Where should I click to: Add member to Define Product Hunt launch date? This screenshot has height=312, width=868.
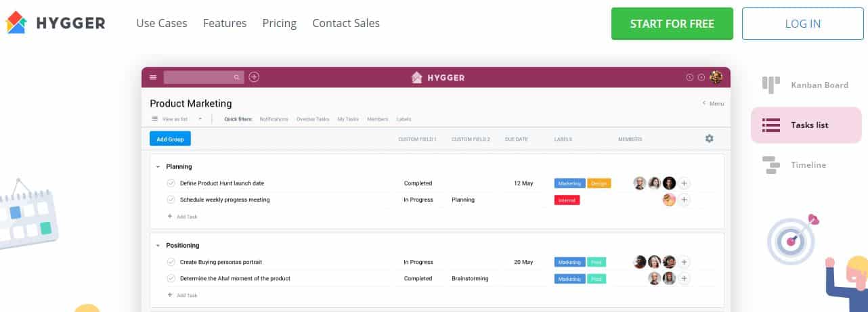click(x=684, y=183)
